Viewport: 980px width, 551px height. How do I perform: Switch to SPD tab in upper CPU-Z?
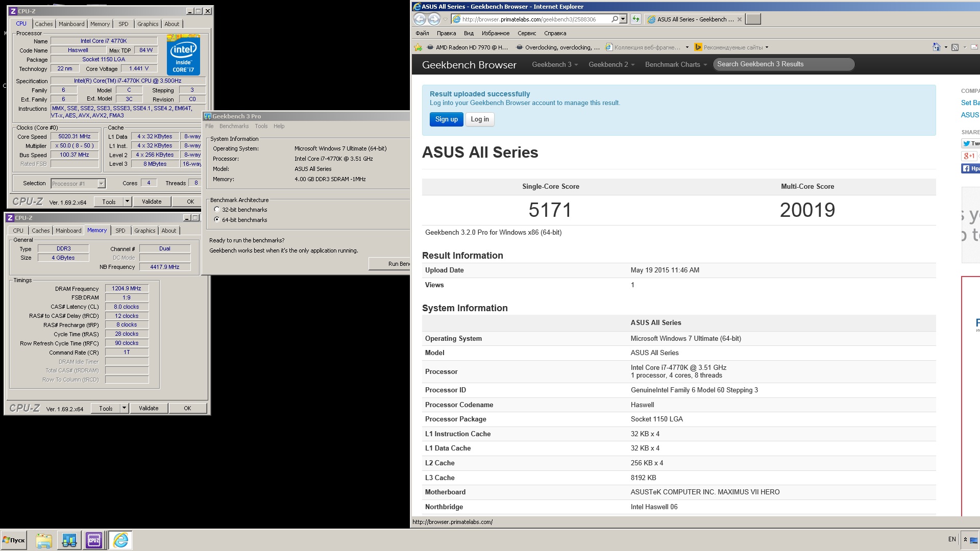point(124,24)
